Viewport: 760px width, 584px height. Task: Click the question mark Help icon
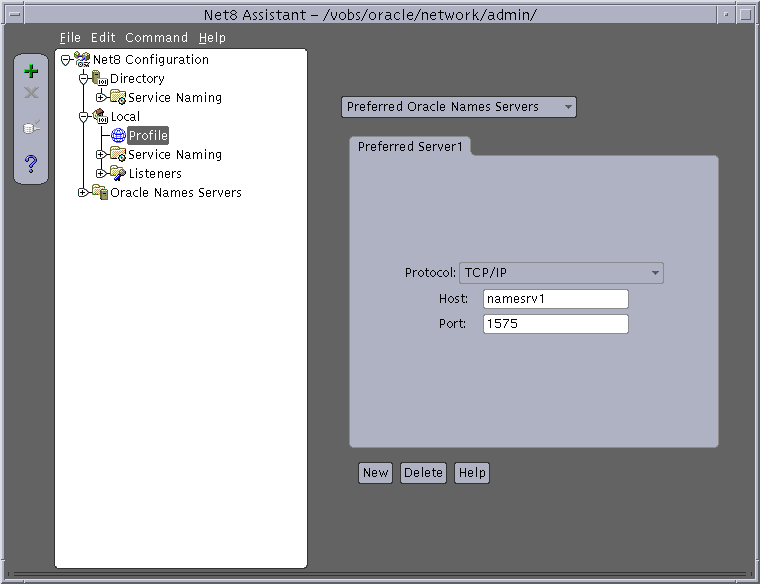pyautogui.click(x=31, y=163)
